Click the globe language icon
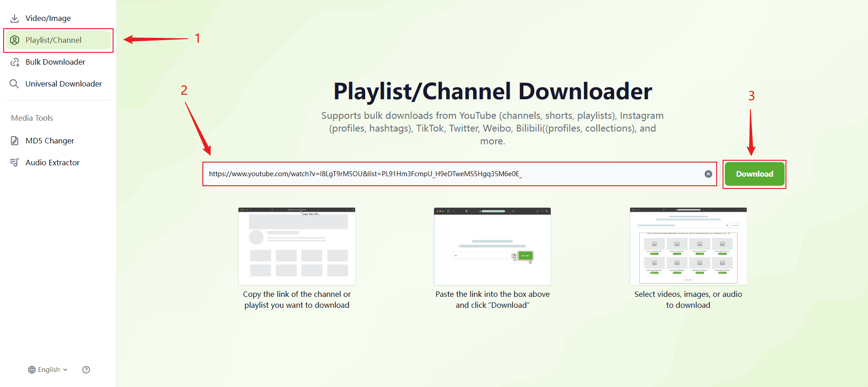The image size is (868, 387). [x=32, y=370]
